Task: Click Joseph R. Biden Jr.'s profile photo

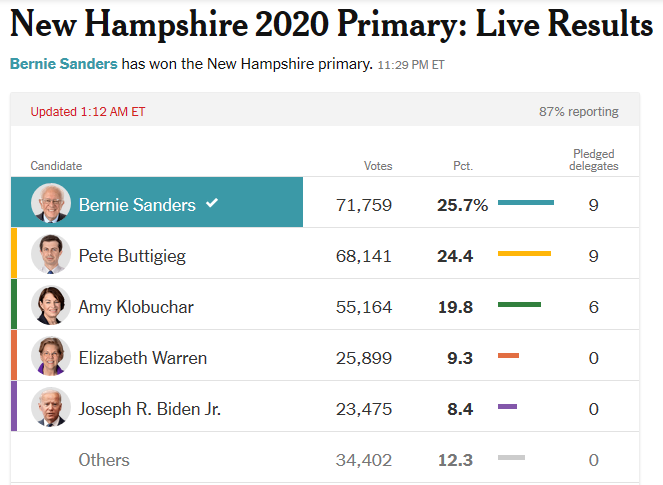Action: 50,408
